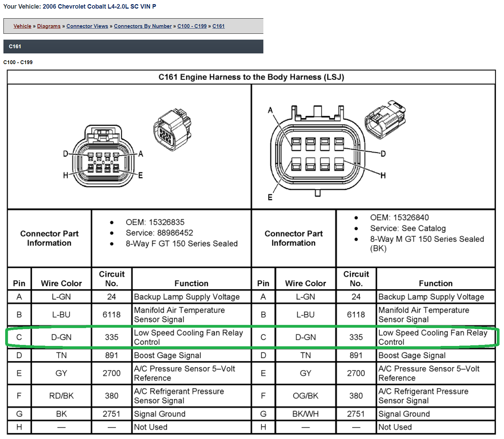504x439 pixels.
Task: Click circuit 2751 in right table
Action: point(356,414)
